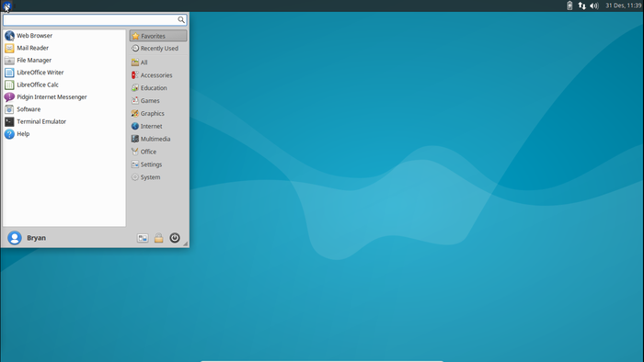
Task: Open the Internet category
Action: coord(158,126)
